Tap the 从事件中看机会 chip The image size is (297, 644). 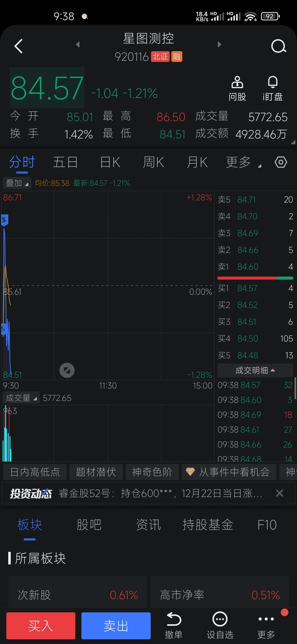pos(229,472)
